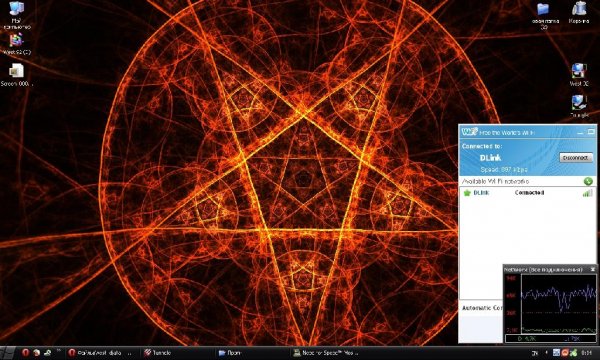Minimize the WeFi window
The image size is (600, 360).
tap(580, 132)
